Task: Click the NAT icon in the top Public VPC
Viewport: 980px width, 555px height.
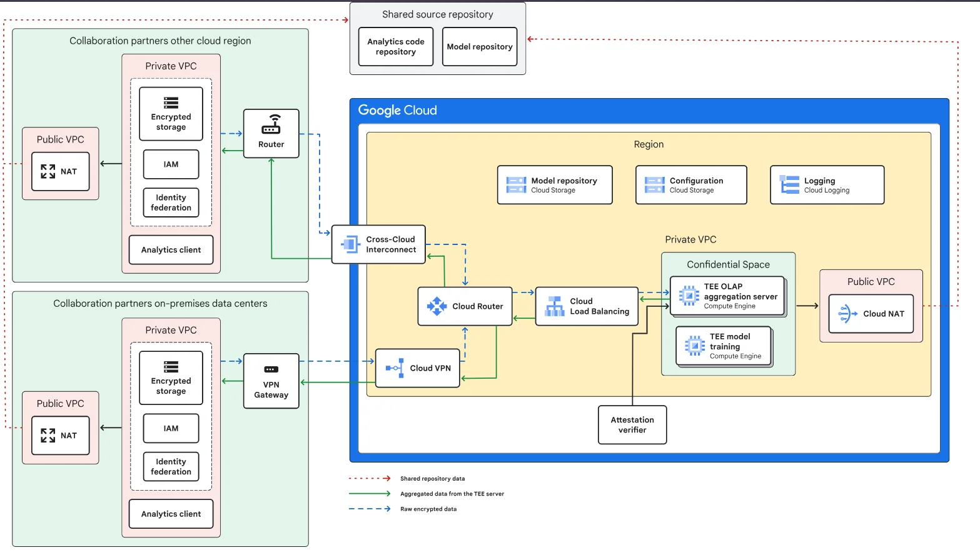Action: pyautogui.click(x=48, y=171)
